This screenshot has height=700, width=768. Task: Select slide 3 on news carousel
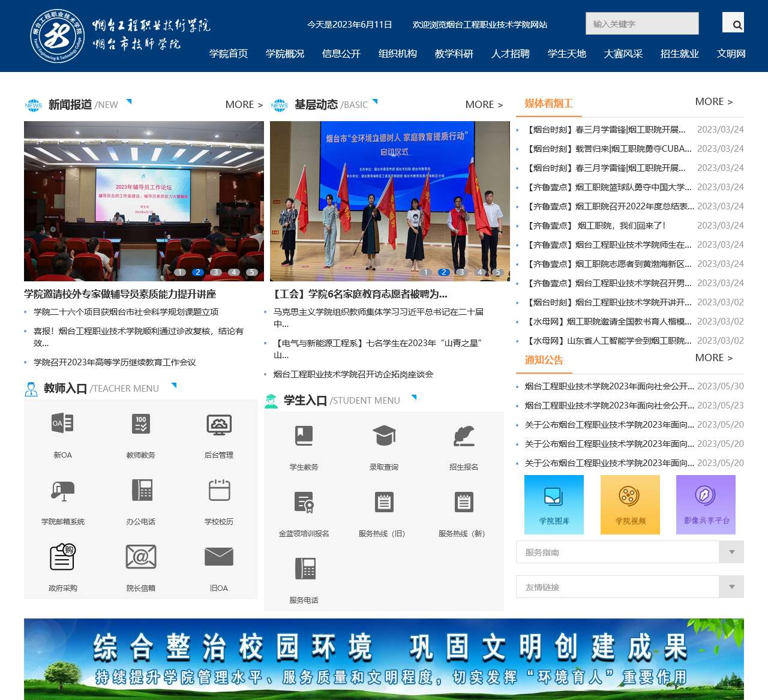click(216, 272)
